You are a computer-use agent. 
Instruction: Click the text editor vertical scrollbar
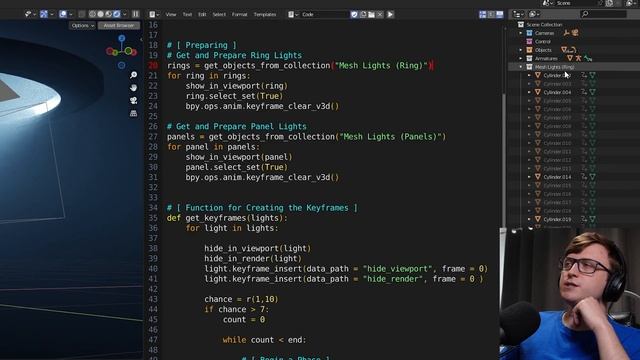point(504,161)
